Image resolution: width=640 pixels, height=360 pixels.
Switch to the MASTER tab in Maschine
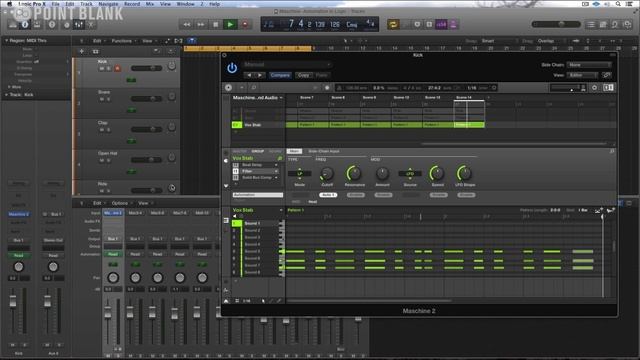click(x=240, y=151)
